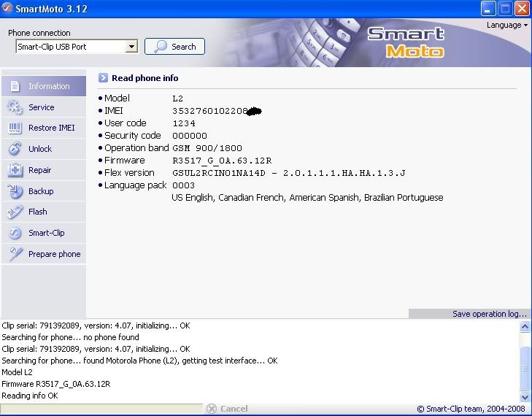Select the Prepare phone section
Viewport: 532px width, 416px height.
[44, 254]
